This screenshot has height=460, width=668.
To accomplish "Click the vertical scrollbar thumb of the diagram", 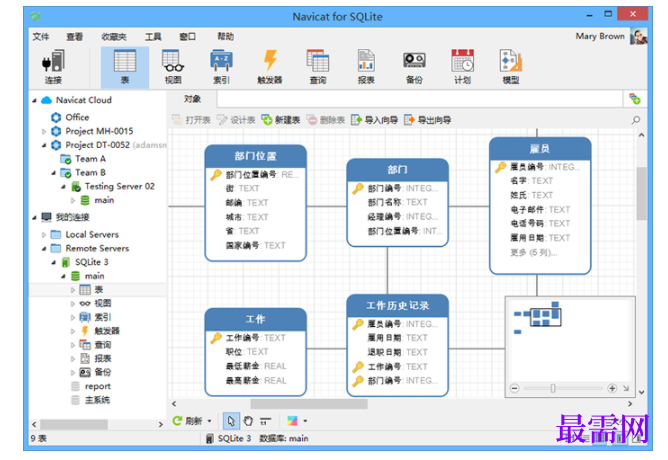I will pyautogui.click(x=642, y=193).
